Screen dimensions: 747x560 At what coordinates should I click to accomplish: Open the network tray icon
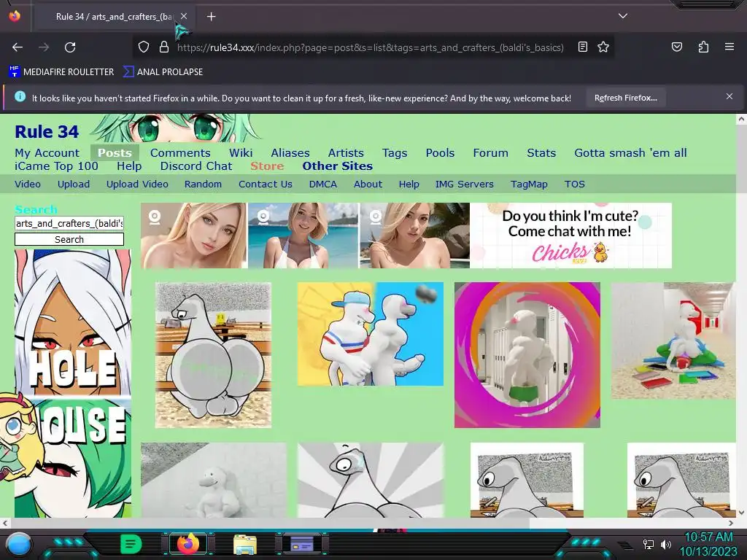point(649,544)
